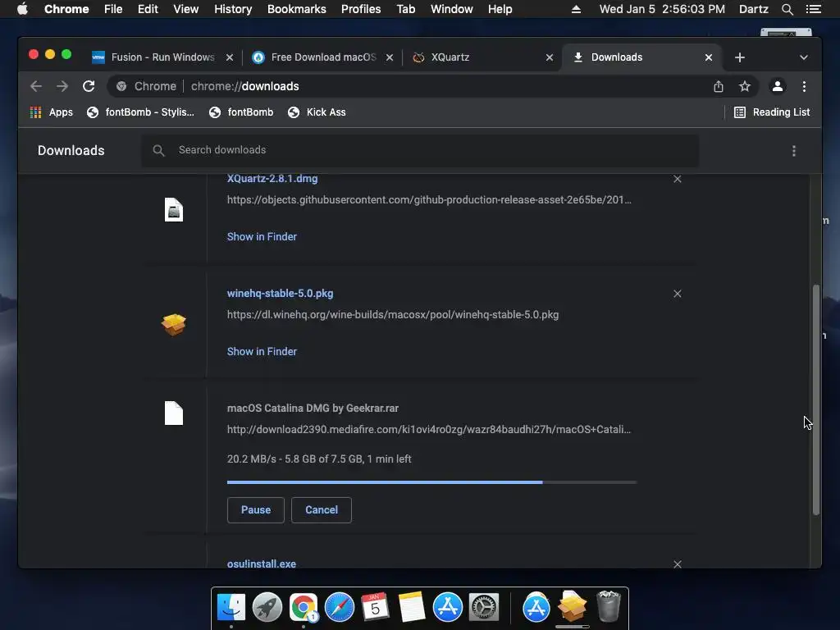The width and height of the screenshot is (840, 630).
Task: Expand the tab search chevron
Action: click(x=804, y=57)
